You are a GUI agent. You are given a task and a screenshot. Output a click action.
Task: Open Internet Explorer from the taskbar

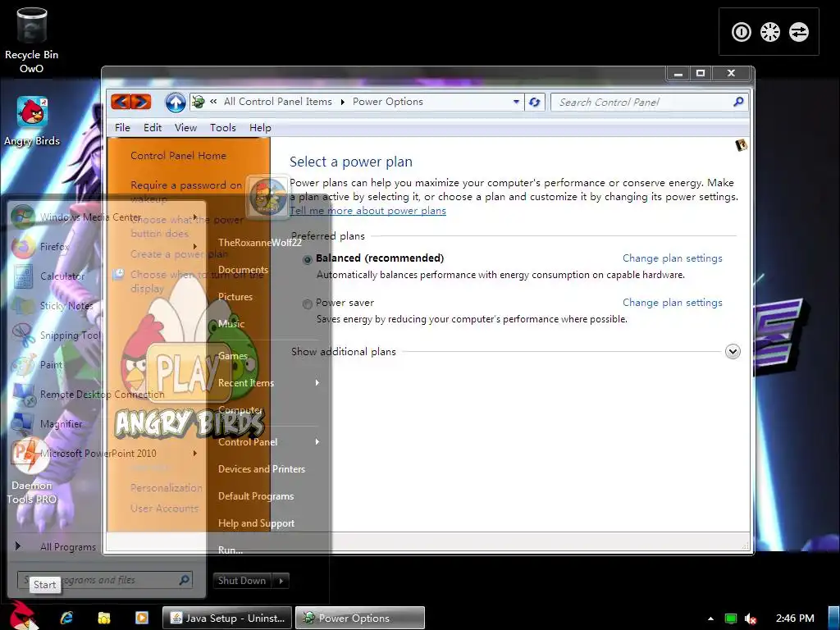[66, 618]
